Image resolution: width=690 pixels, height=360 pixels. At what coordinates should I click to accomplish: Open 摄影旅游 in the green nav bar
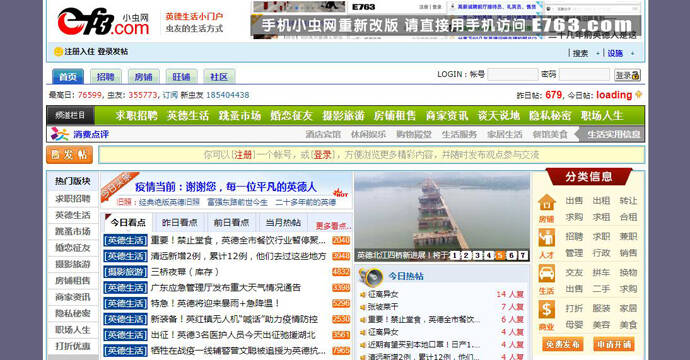coord(343,115)
